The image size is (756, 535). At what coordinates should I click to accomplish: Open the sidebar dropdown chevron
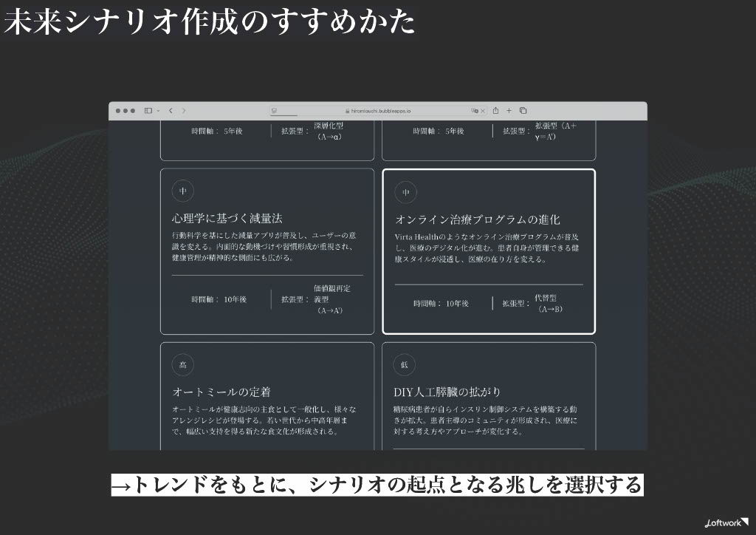click(158, 111)
